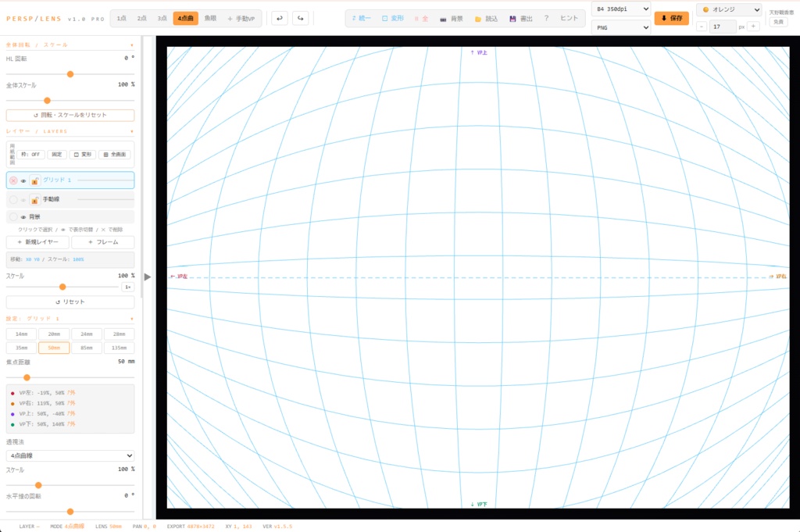Click the orange 保存 save button
Viewport: 800px width, 532px height.
pos(671,19)
